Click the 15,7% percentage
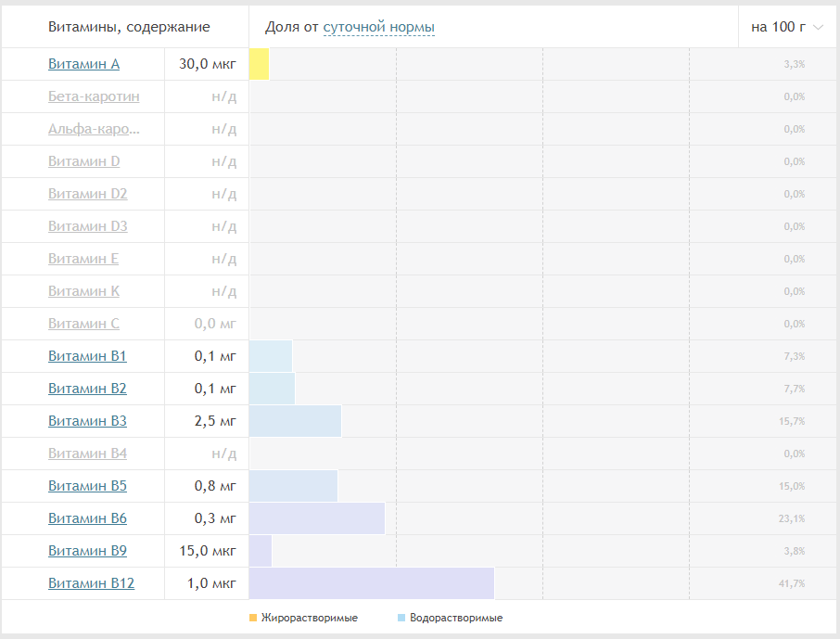The image size is (840, 639). (792, 421)
